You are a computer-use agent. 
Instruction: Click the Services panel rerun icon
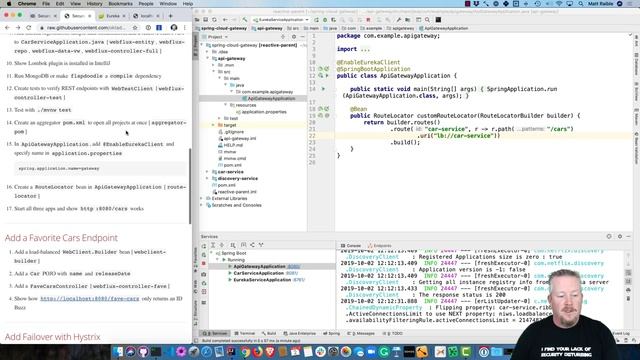[204, 246]
